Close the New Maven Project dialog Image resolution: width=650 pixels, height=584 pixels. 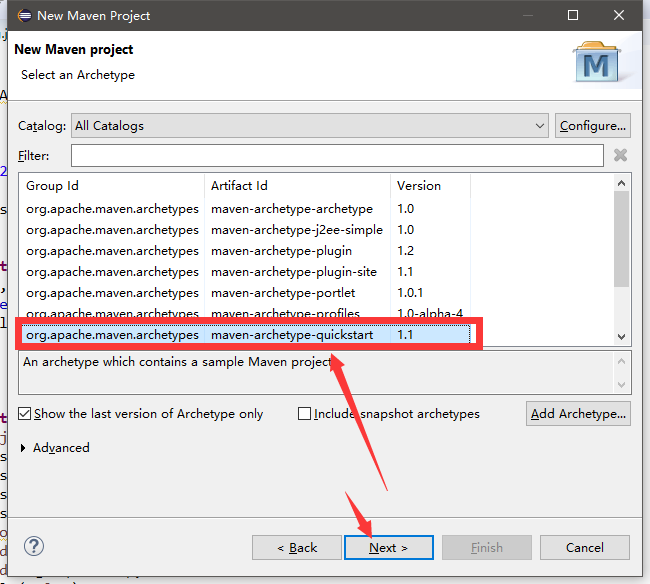click(x=618, y=15)
